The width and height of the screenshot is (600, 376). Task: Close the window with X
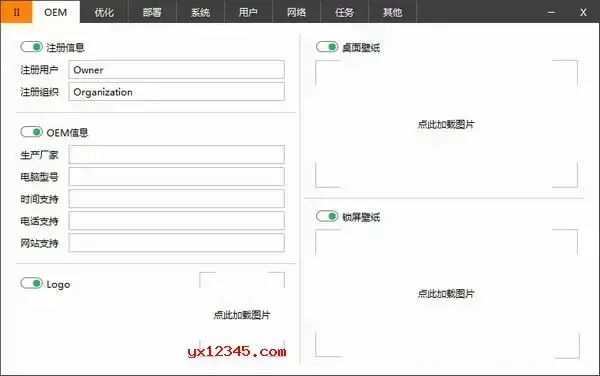583,12
